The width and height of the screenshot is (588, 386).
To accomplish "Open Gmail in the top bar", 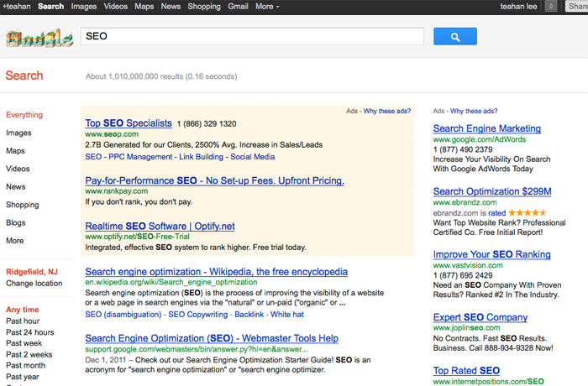I will [x=238, y=7].
